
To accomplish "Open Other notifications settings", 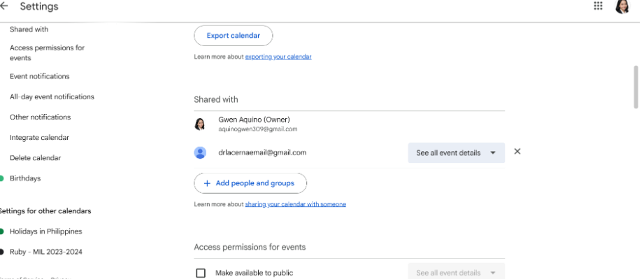I will (41, 117).
